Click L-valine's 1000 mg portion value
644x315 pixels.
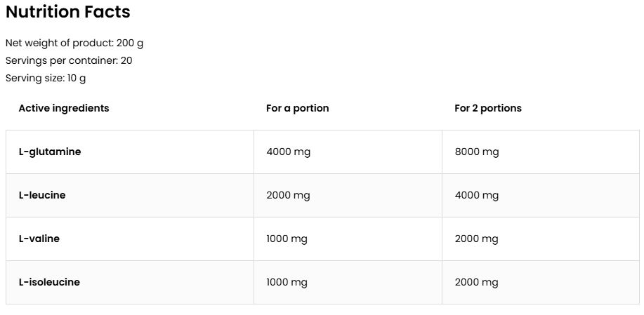(287, 239)
